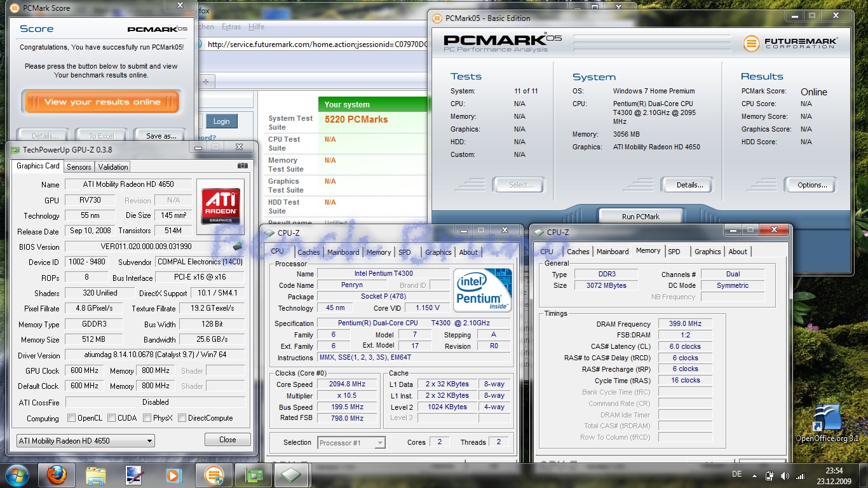Enable the OpenCL checkbox in GPU-Z

72,418
